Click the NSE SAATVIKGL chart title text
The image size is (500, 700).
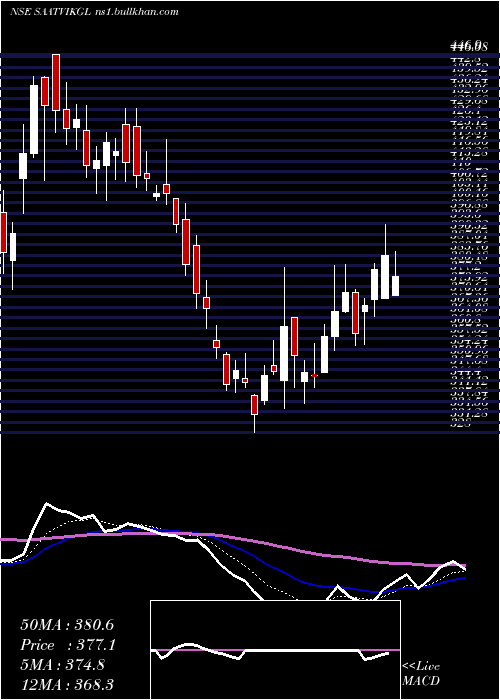pos(94,12)
